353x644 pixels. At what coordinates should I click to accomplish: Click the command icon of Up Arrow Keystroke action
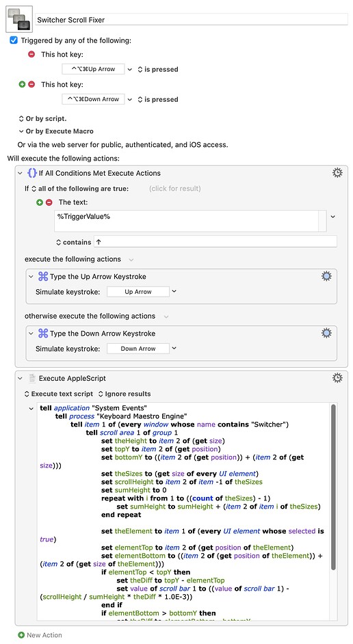coord(42,276)
